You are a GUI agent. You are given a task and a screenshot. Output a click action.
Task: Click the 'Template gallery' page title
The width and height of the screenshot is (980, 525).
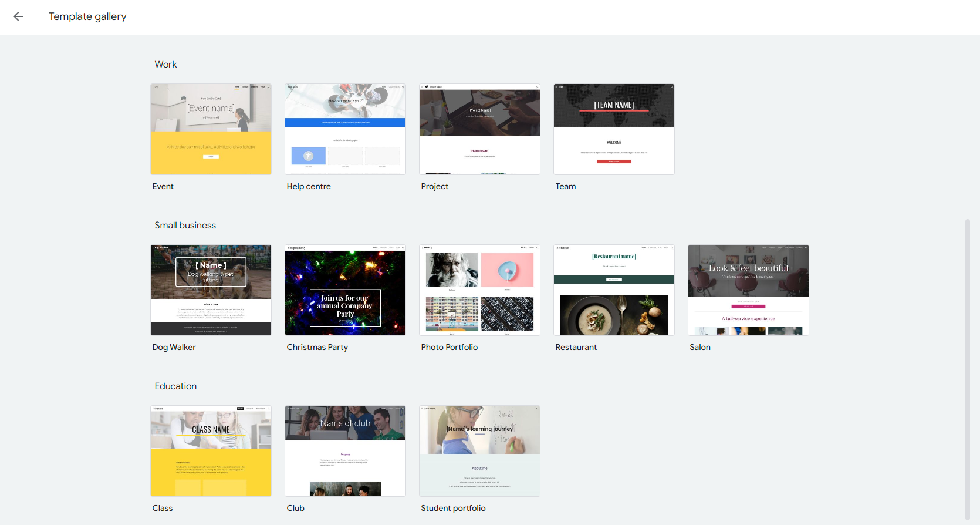(87, 16)
